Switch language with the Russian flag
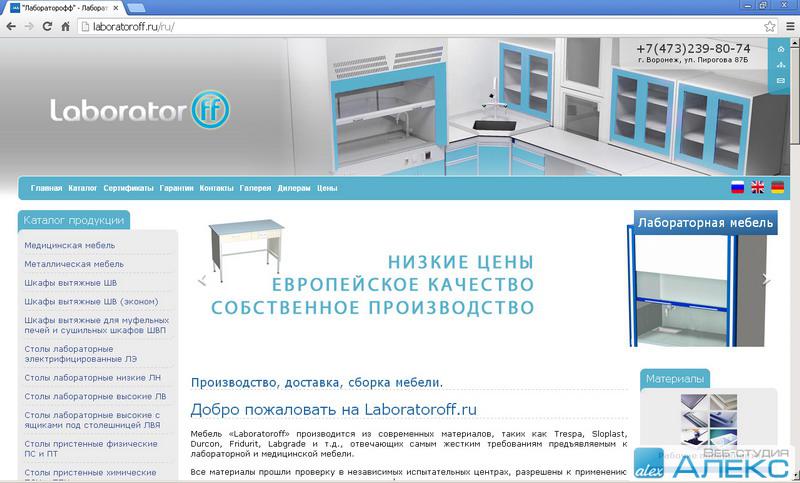This screenshot has width=800, height=483. pyautogui.click(x=738, y=187)
